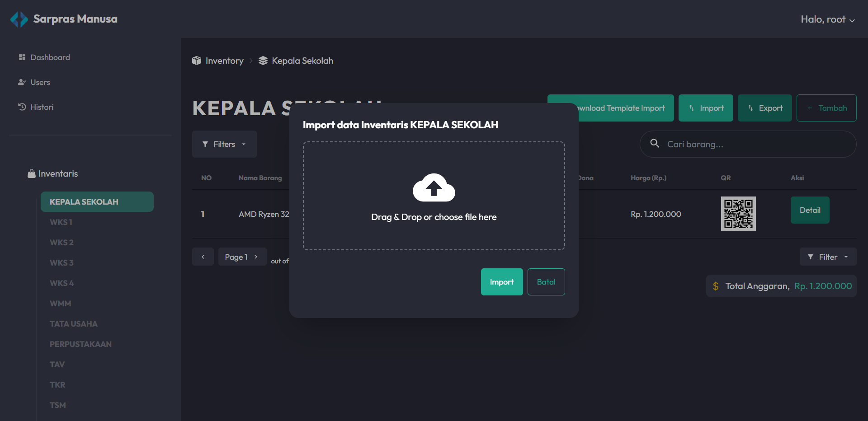The height and width of the screenshot is (421, 868).
Task: Confirm with the dialog Import button
Action: click(502, 282)
